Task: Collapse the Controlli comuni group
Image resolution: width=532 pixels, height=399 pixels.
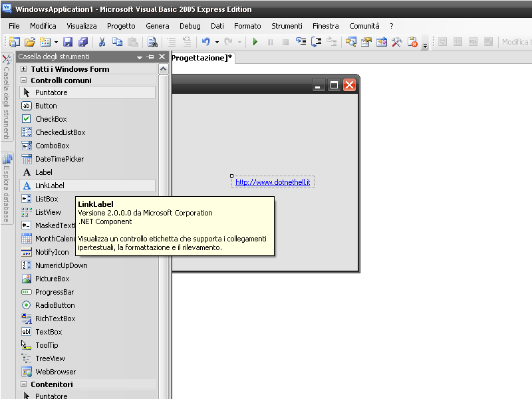Action: pos(23,80)
